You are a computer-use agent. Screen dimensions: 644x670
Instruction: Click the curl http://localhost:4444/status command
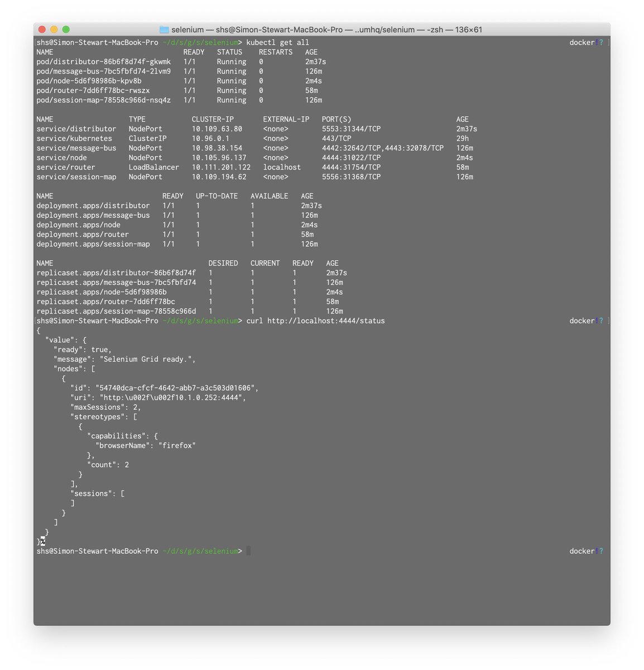coord(315,321)
